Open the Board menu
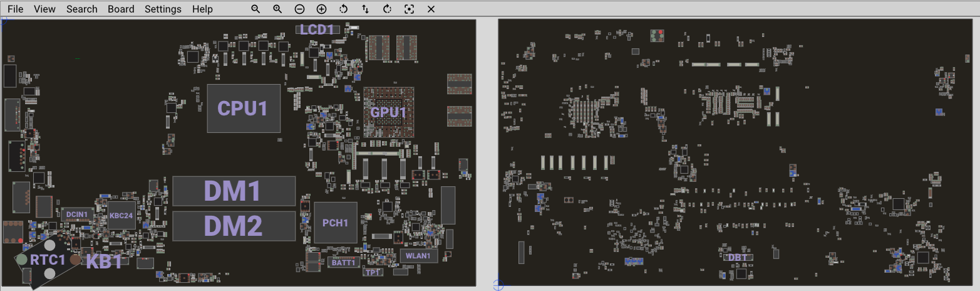Image resolution: width=980 pixels, height=291 pixels. coord(121,9)
